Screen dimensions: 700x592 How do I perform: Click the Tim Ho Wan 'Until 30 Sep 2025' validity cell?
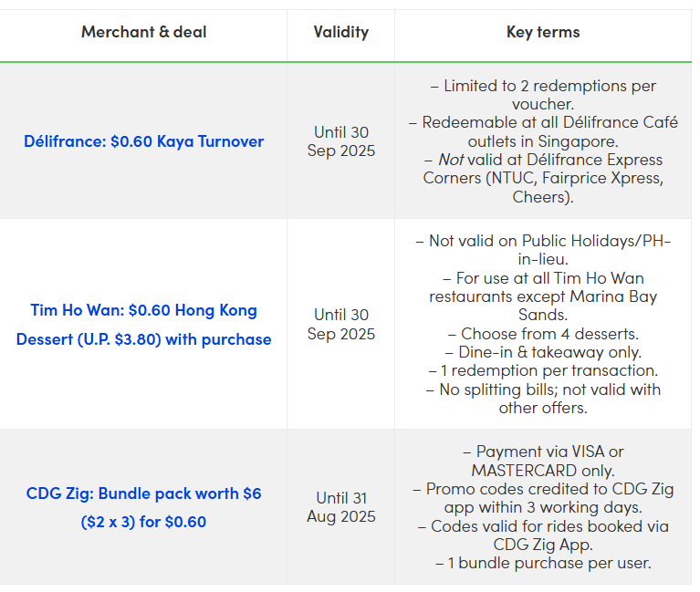coord(340,324)
